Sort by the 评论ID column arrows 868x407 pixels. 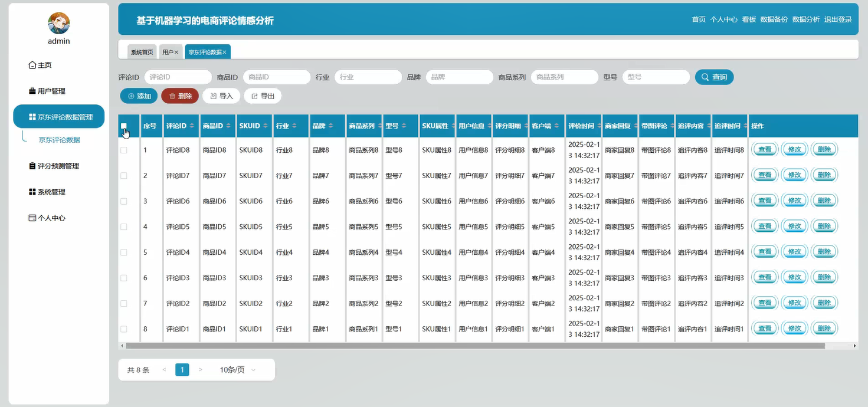coord(192,126)
